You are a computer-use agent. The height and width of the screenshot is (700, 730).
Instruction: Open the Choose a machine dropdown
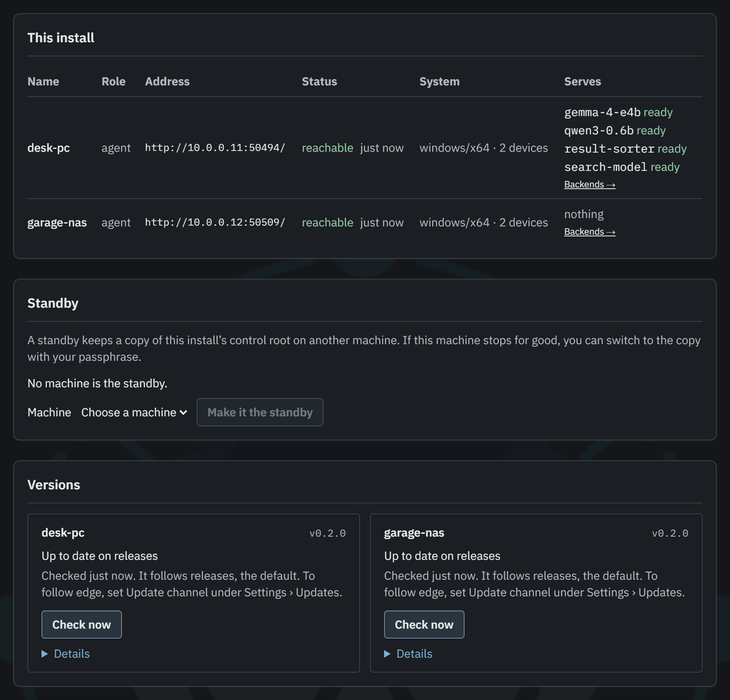[134, 412]
